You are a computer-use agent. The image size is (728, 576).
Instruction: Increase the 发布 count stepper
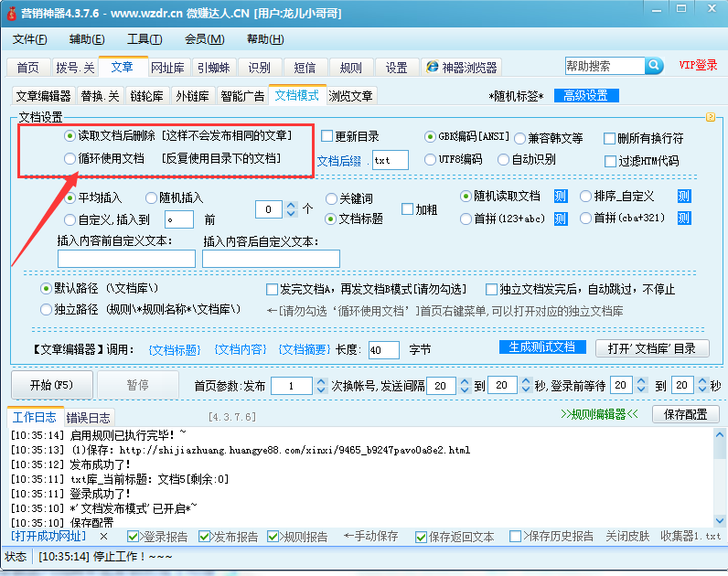[x=321, y=381]
